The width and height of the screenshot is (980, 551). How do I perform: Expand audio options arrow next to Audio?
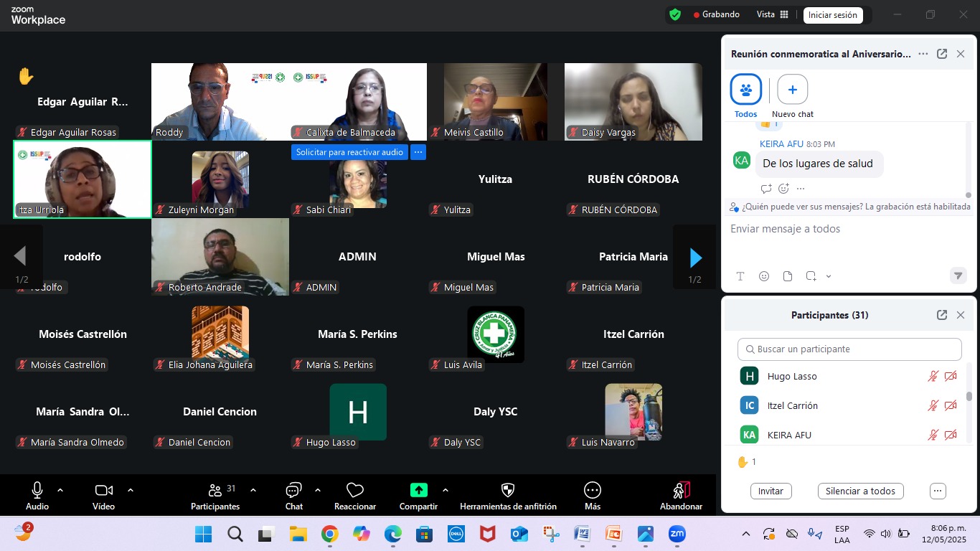[x=60, y=490]
